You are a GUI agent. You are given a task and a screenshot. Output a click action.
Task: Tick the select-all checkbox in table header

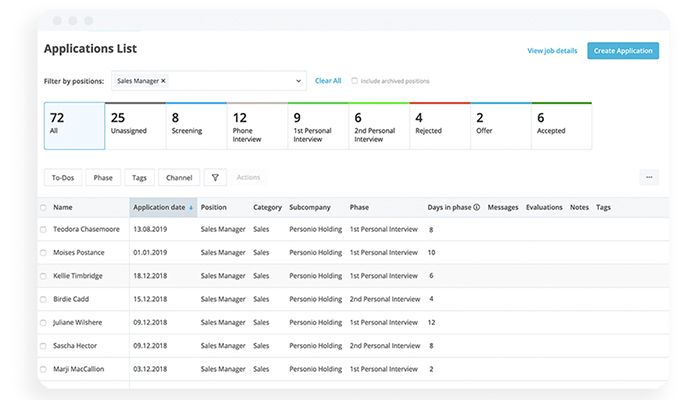[43, 208]
